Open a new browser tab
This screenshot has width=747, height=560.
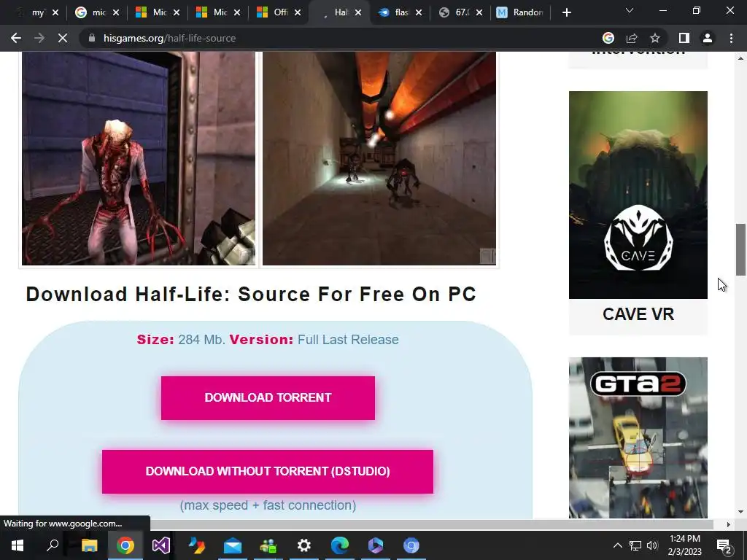click(566, 12)
